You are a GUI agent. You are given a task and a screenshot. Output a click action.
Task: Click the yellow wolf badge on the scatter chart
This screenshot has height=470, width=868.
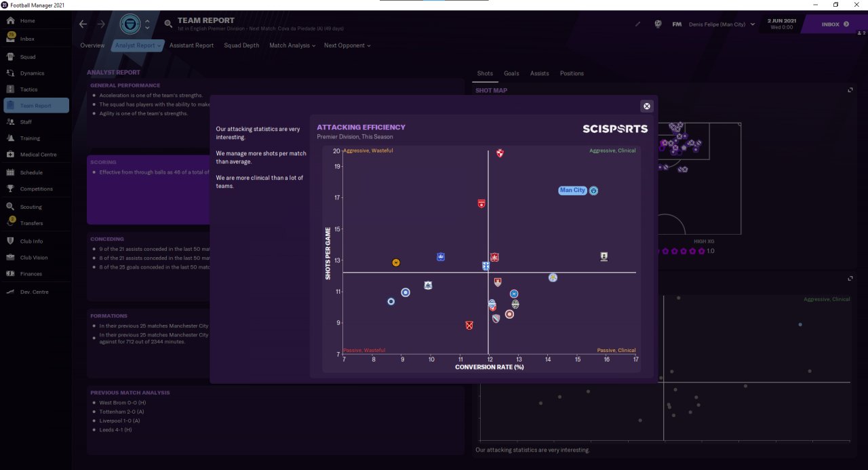point(396,262)
